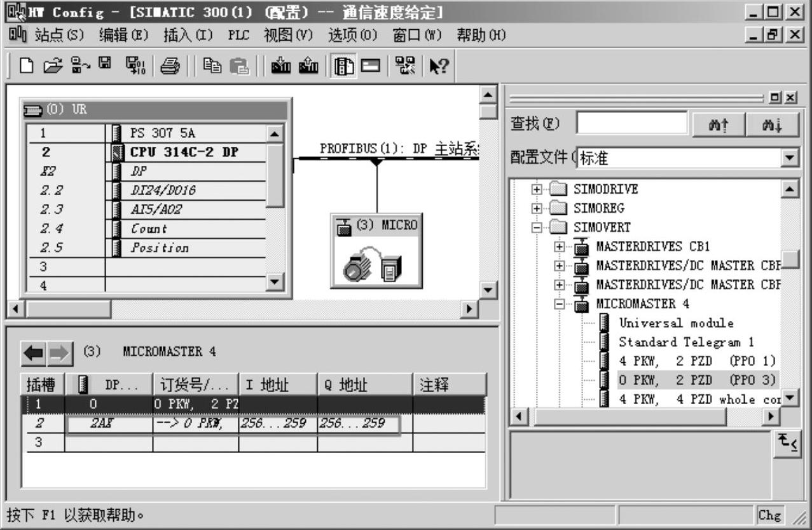Click the Address Overview toolbar icon
812x530 pixels.
(x=371, y=66)
